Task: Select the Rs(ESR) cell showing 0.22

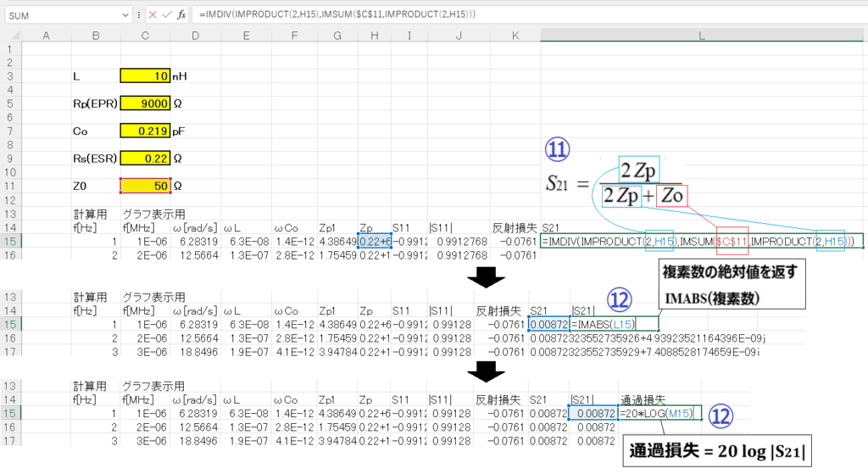Action: [146, 158]
